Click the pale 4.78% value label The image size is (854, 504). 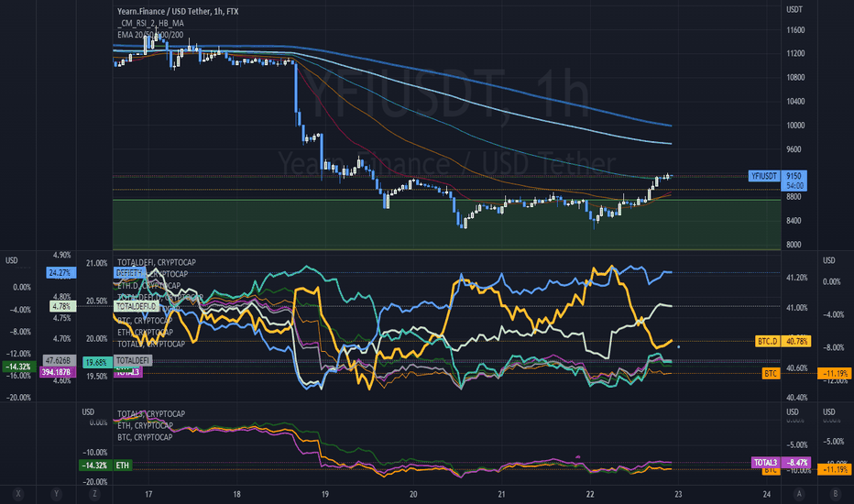coord(62,306)
